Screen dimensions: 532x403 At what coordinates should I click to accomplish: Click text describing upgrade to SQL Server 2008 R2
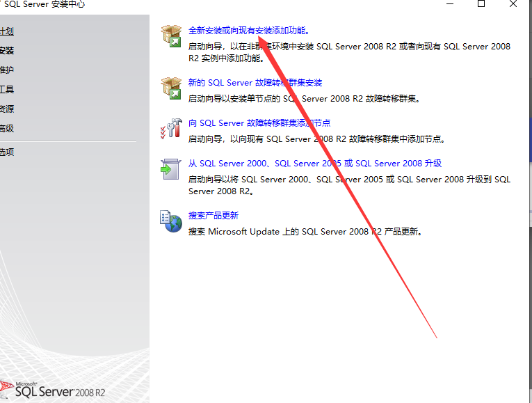(350, 185)
